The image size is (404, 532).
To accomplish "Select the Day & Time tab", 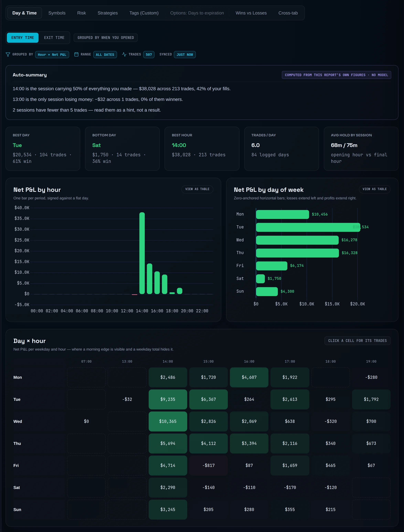I will (x=25, y=13).
